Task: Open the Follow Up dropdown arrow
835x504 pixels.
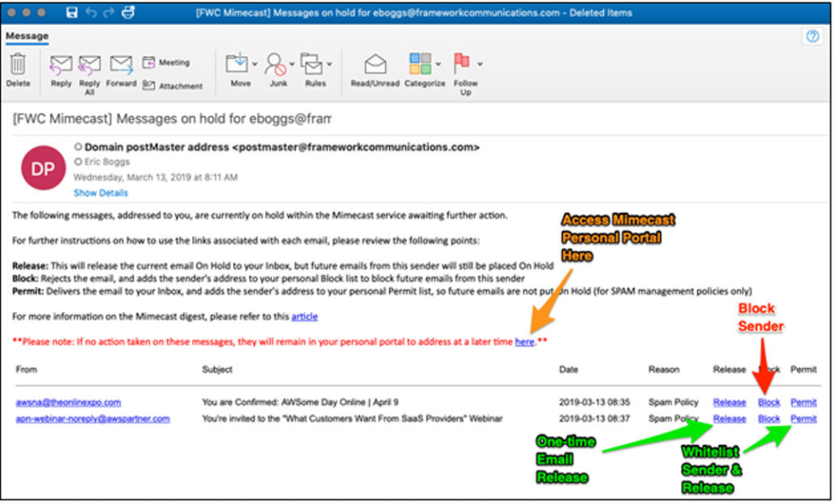Action: coord(480,64)
